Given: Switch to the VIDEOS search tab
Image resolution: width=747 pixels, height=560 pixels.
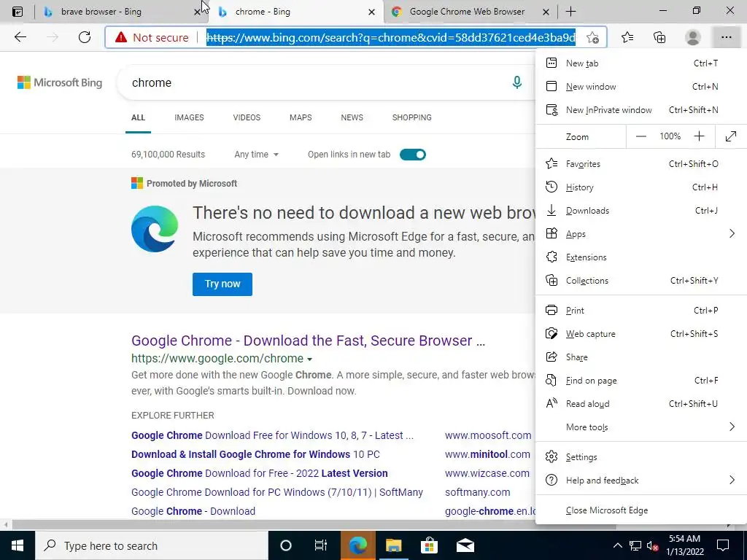Looking at the screenshot, I should click(x=247, y=117).
